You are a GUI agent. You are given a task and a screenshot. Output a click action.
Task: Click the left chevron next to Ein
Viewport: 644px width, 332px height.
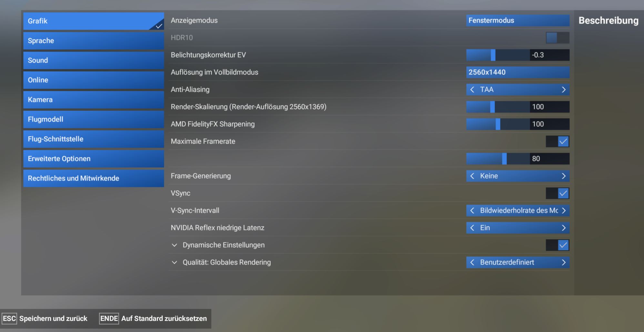click(x=472, y=228)
